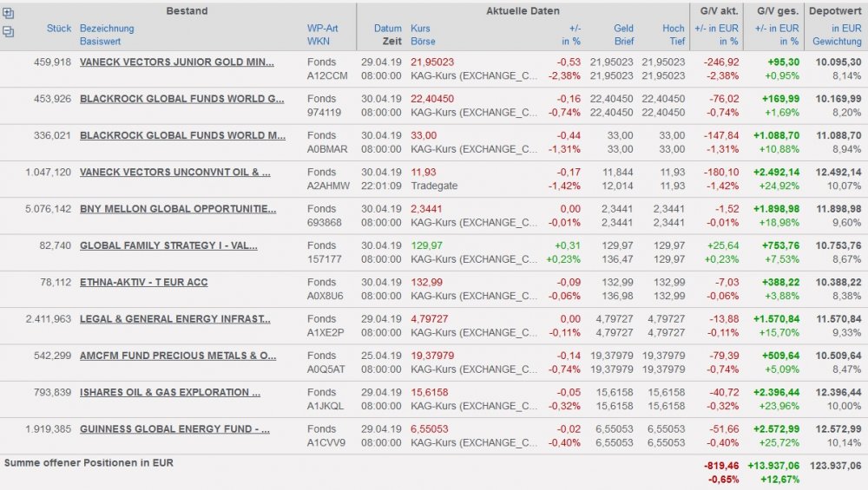Open VANECK VECTORS JUNIOR GOLD MIN... fund
The width and height of the screenshot is (868, 490).
tap(176, 62)
